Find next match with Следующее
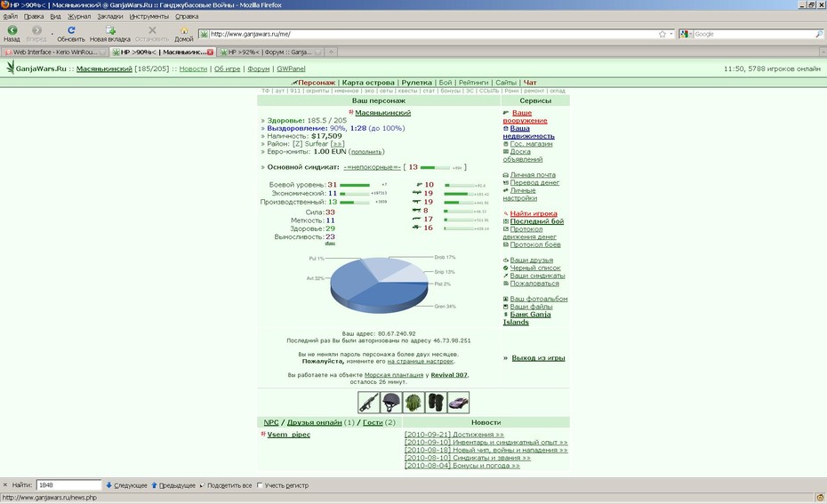This screenshot has width=827, height=504. [x=126, y=485]
